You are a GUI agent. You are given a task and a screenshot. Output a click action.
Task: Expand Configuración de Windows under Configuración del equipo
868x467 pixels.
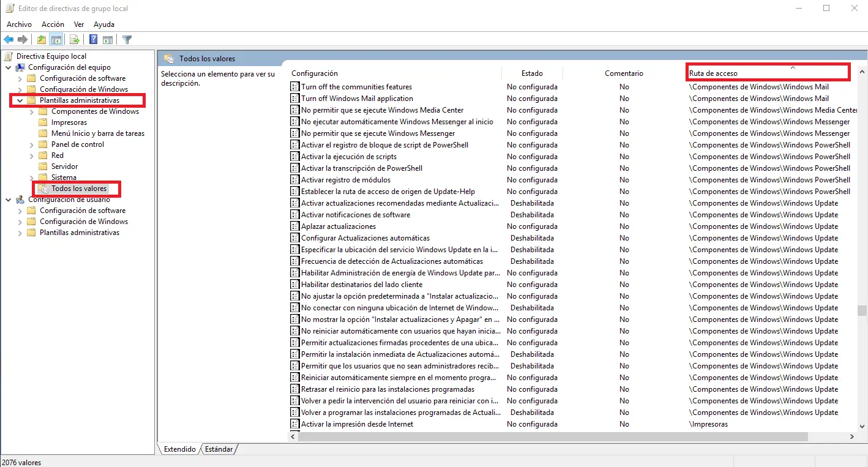[x=20, y=89]
